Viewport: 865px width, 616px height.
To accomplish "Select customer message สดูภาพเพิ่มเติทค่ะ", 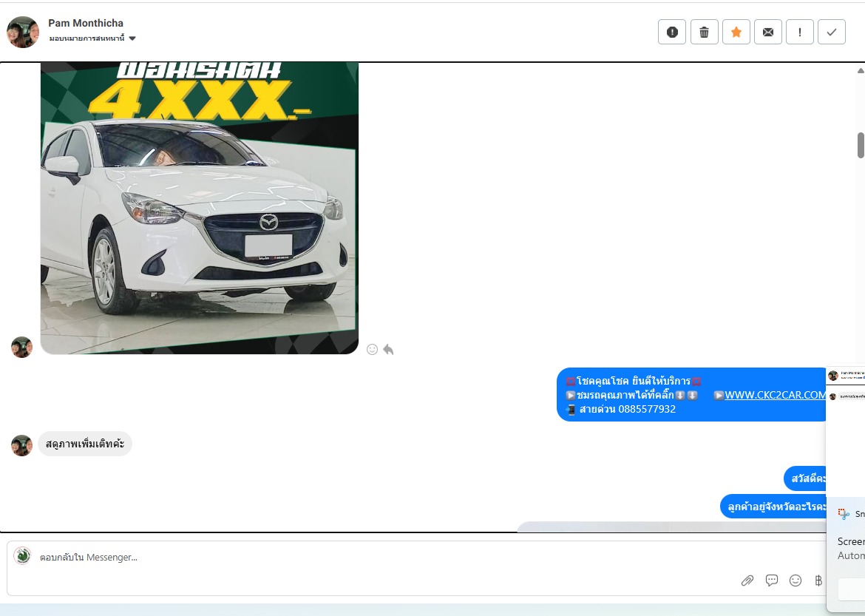I will click(x=85, y=444).
